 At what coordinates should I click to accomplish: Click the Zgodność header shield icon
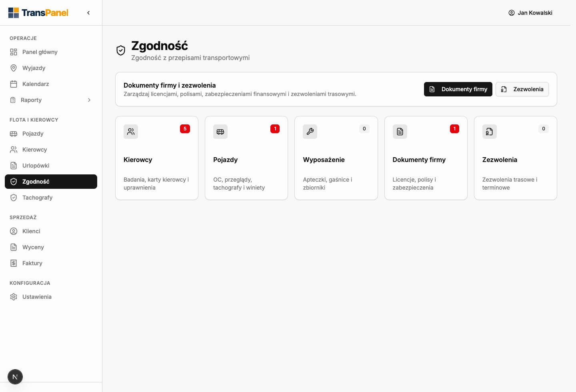[x=121, y=50]
